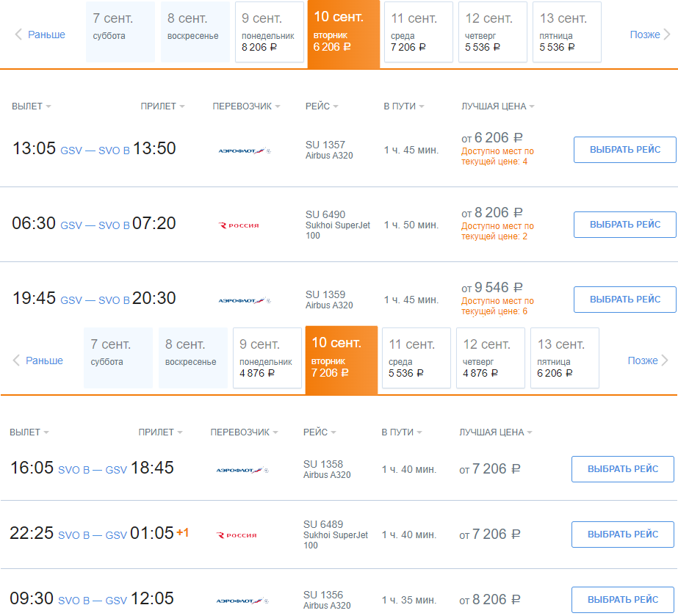Choose flight SU 1357 with ВЫБРАТЬ РЕЙС
The width and height of the screenshot is (678, 616).
(625, 150)
